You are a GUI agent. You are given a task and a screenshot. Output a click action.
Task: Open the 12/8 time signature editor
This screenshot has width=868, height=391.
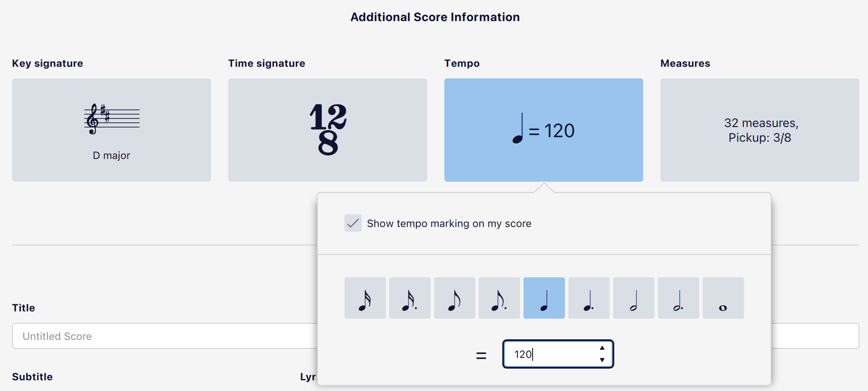[327, 129]
